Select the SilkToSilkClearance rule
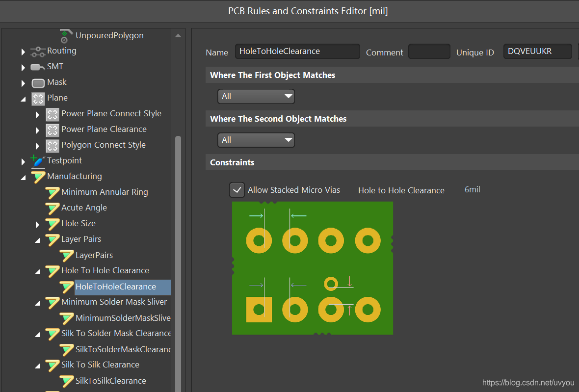The image size is (579, 392). 110,381
